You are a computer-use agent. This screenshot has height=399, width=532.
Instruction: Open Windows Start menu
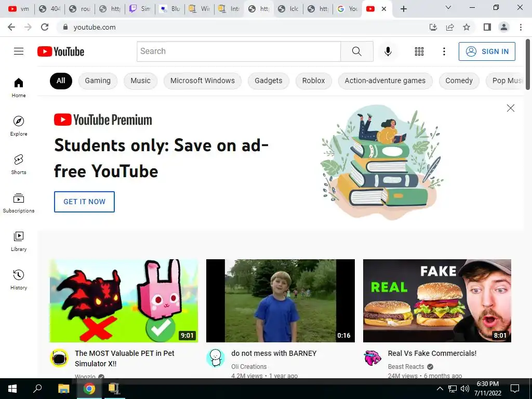12,389
